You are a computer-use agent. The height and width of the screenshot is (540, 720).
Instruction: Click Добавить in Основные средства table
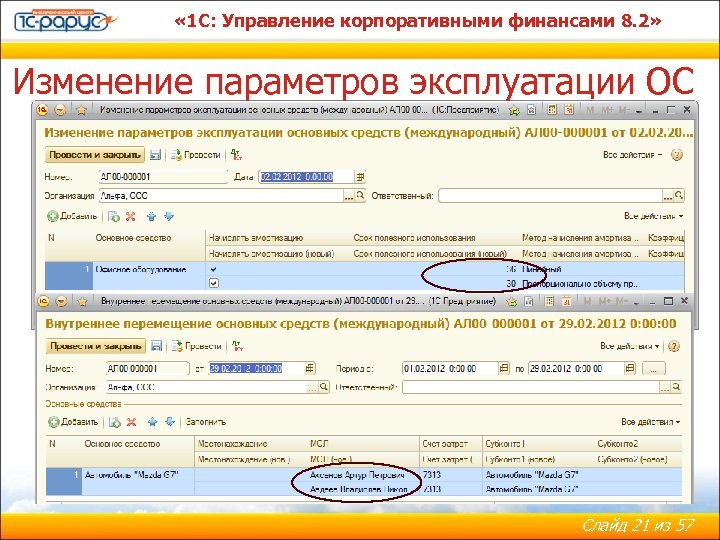click(x=73, y=422)
